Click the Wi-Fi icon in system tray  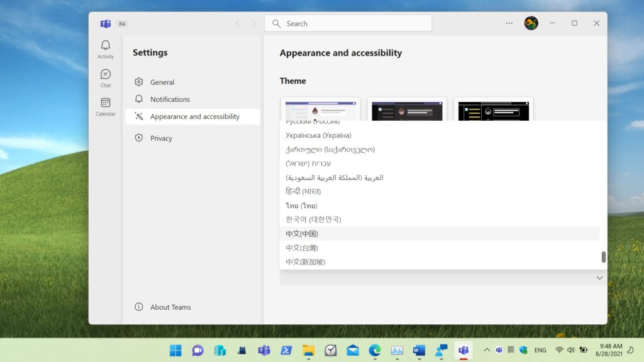559,350
